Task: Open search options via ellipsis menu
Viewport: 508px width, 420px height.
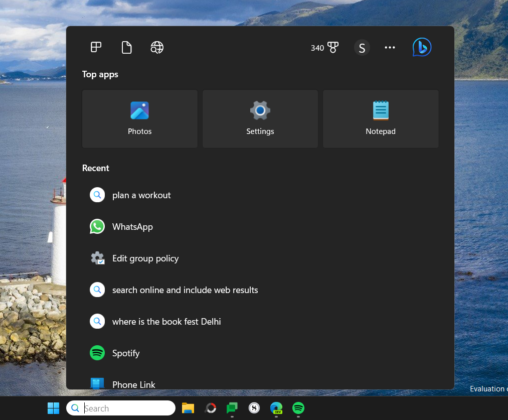Action: (390, 47)
